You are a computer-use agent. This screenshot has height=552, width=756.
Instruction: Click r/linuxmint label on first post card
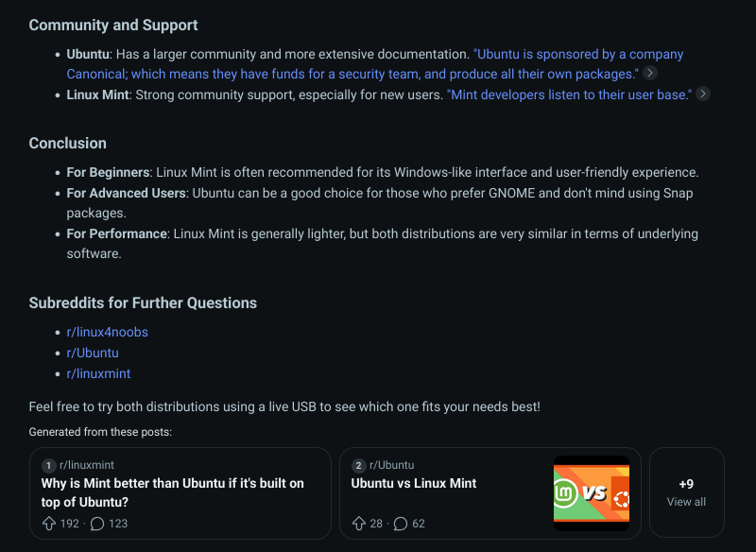[86, 465]
